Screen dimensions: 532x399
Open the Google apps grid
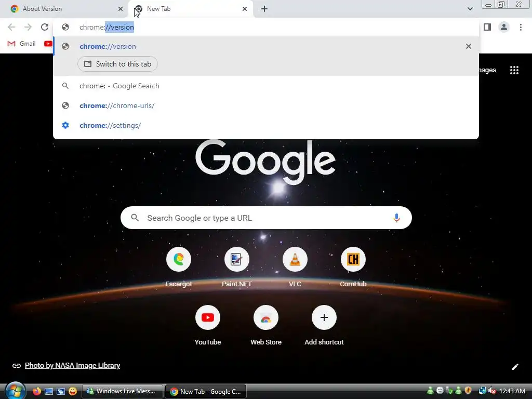coord(514,70)
